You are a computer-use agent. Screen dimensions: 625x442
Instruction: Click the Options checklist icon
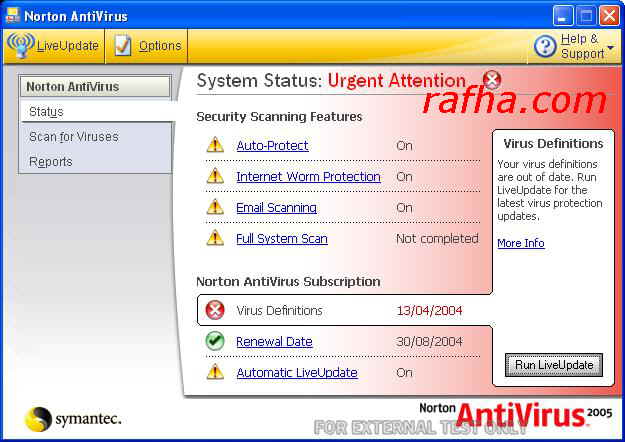(x=122, y=45)
